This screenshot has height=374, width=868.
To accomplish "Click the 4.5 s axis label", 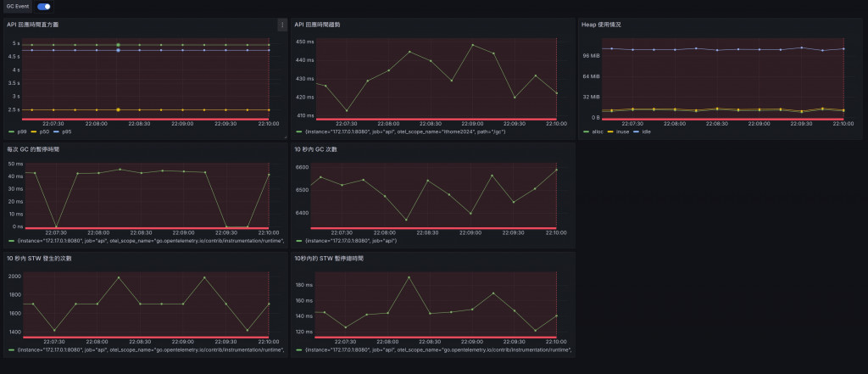I will click(x=14, y=56).
